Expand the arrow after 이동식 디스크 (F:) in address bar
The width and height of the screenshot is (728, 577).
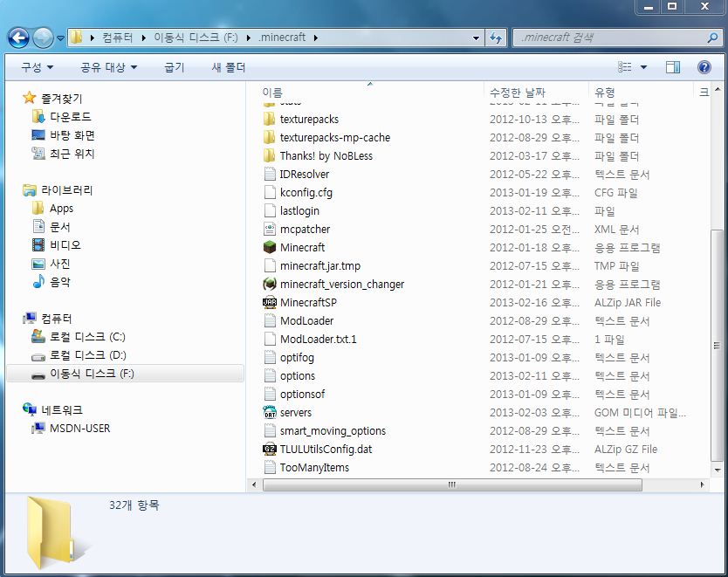coord(249,38)
